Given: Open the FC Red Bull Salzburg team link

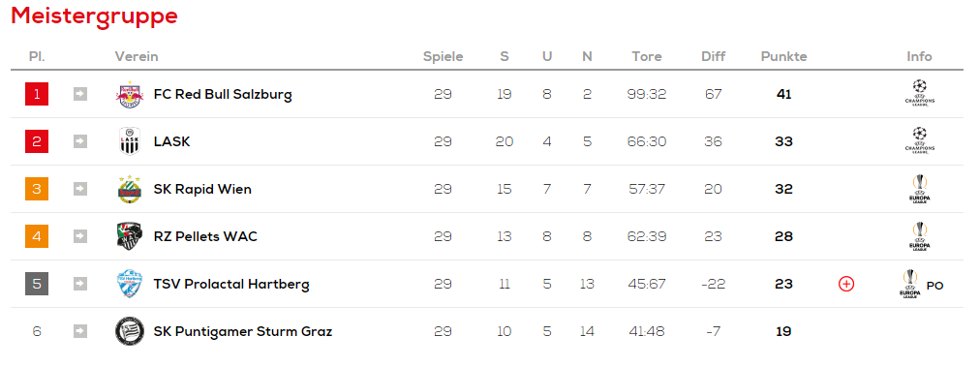Looking at the screenshot, I should coord(223,94).
